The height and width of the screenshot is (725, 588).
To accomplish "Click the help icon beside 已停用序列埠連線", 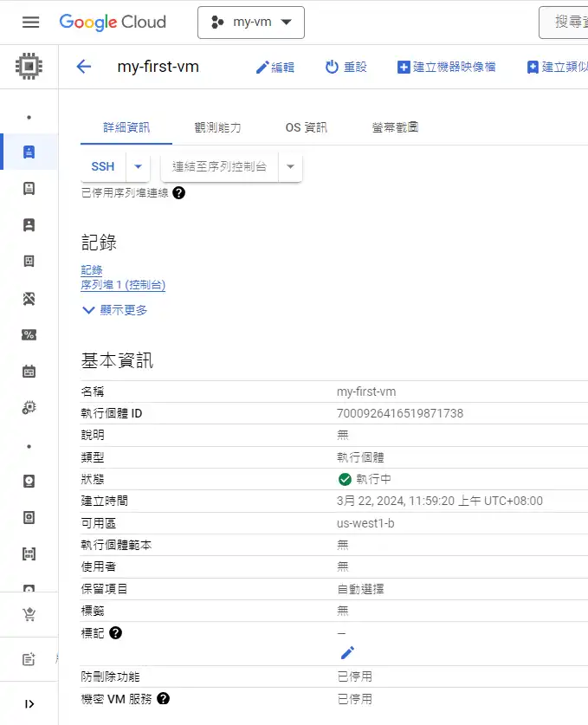I will click(x=179, y=193).
